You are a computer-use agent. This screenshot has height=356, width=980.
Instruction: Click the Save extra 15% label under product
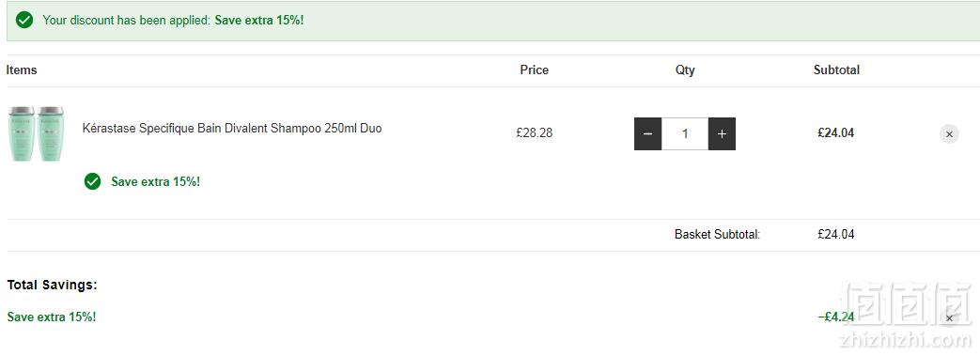(156, 181)
